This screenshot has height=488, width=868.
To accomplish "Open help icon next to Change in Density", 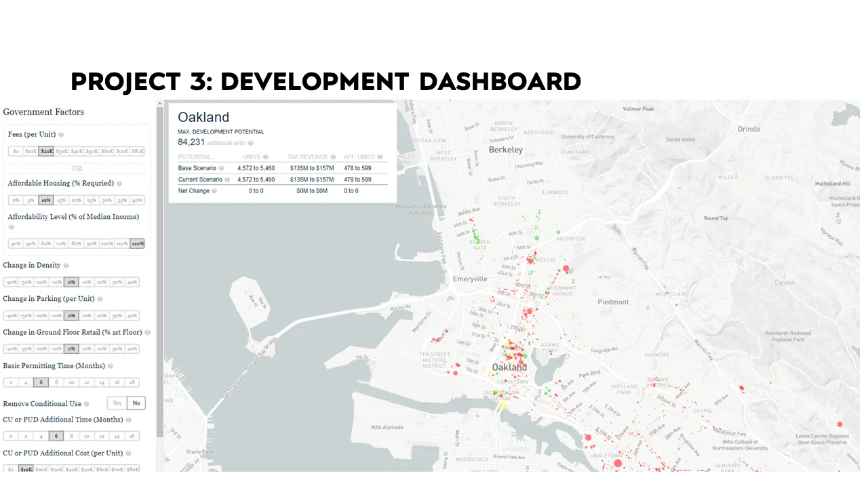I will click(66, 266).
